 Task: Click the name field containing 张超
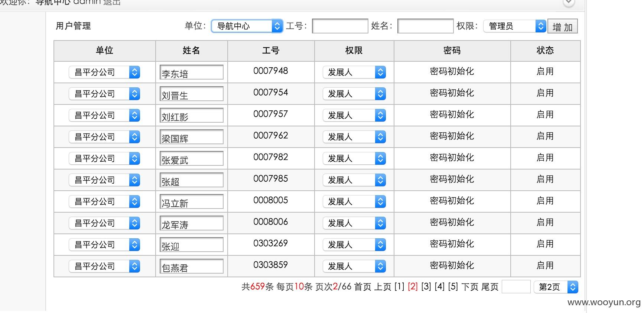click(192, 180)
